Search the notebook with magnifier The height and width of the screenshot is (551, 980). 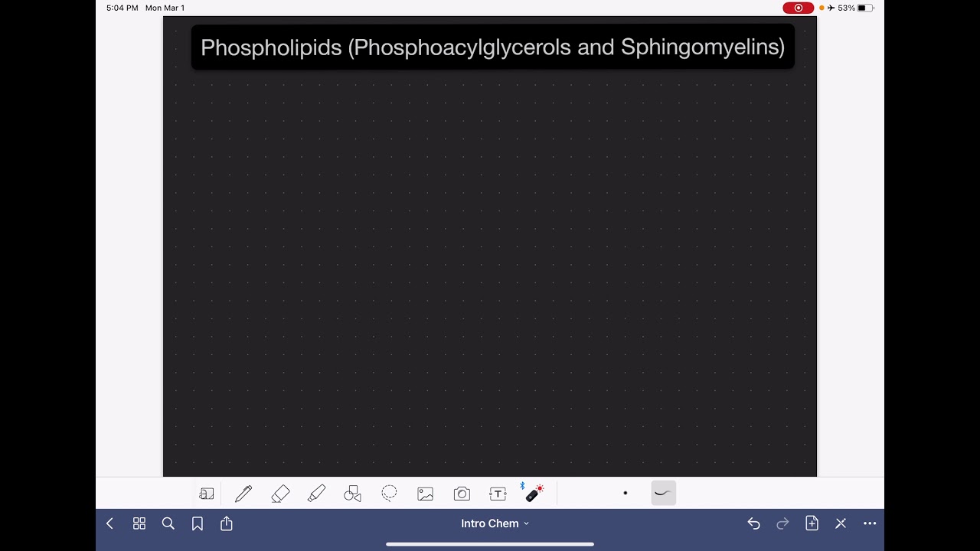(168, 523)
